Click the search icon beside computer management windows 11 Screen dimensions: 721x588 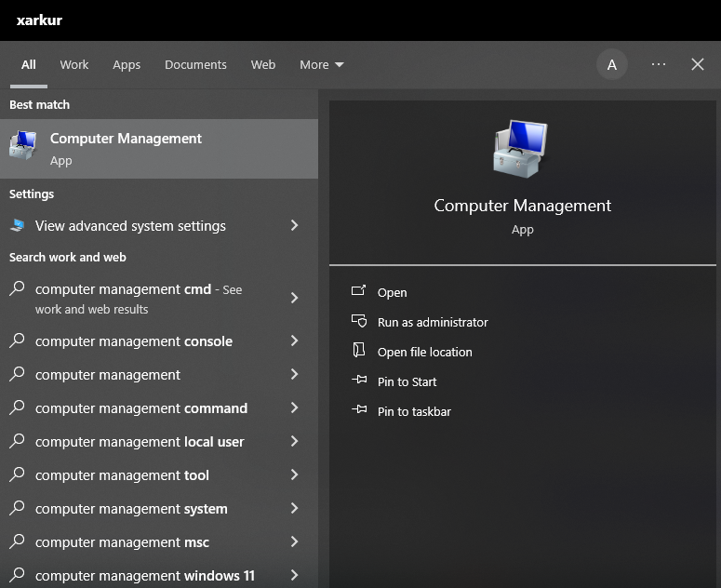17,575
